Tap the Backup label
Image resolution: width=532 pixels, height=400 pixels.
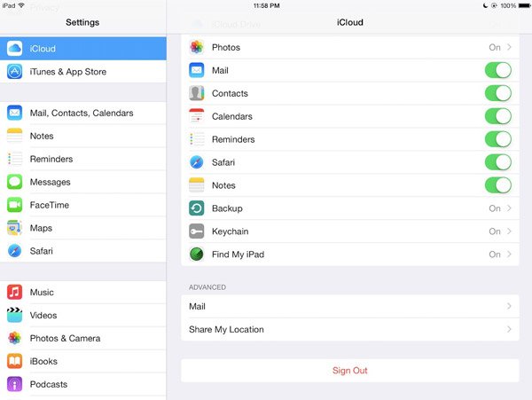(x=227, y=208)
